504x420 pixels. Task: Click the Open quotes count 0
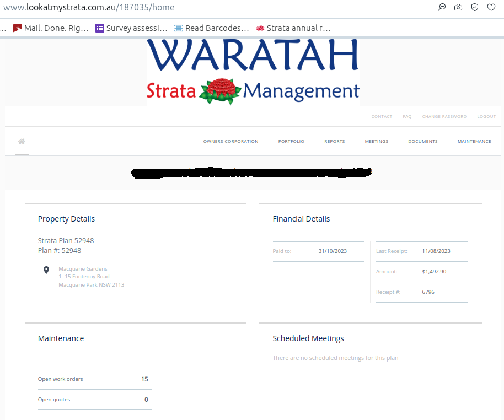click(x=146, y=400)
